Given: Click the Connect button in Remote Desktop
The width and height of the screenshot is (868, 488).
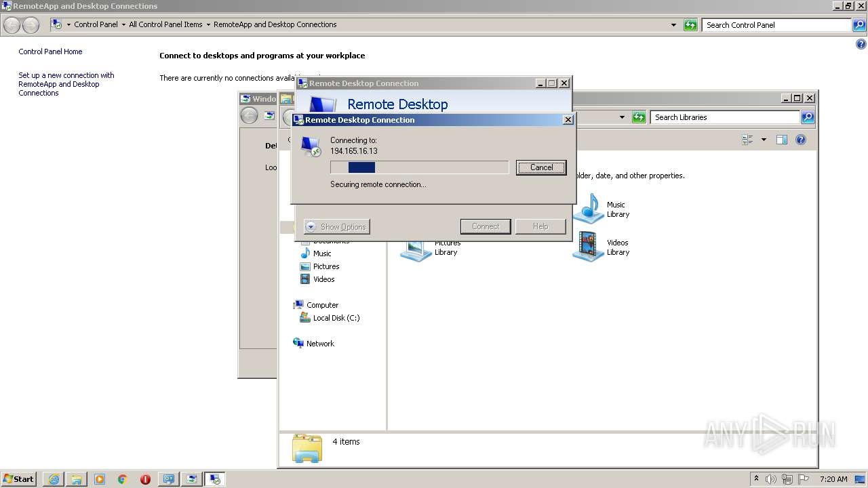Looking at the screenshot, I should tap(486, 226).
